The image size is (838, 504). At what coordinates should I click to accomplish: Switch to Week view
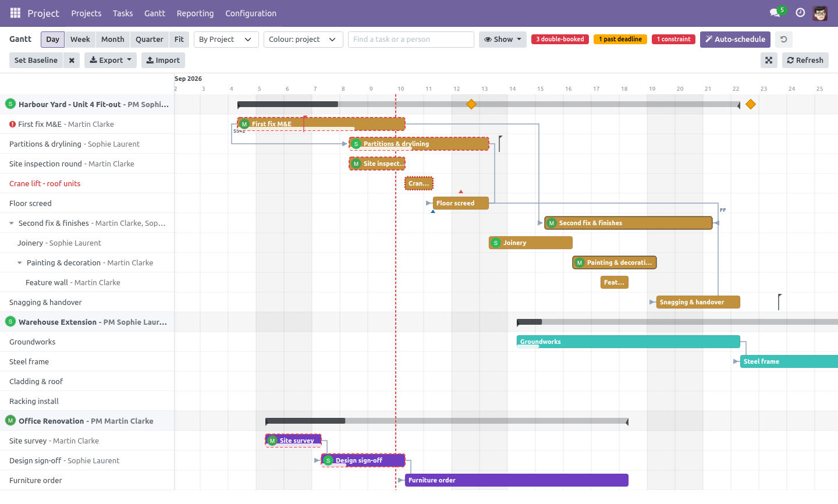(x=80, y=40)
